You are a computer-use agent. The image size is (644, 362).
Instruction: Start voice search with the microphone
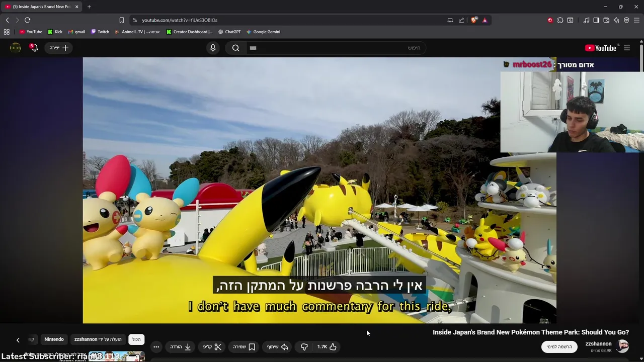pyautogui.click(x=213, y=48)
